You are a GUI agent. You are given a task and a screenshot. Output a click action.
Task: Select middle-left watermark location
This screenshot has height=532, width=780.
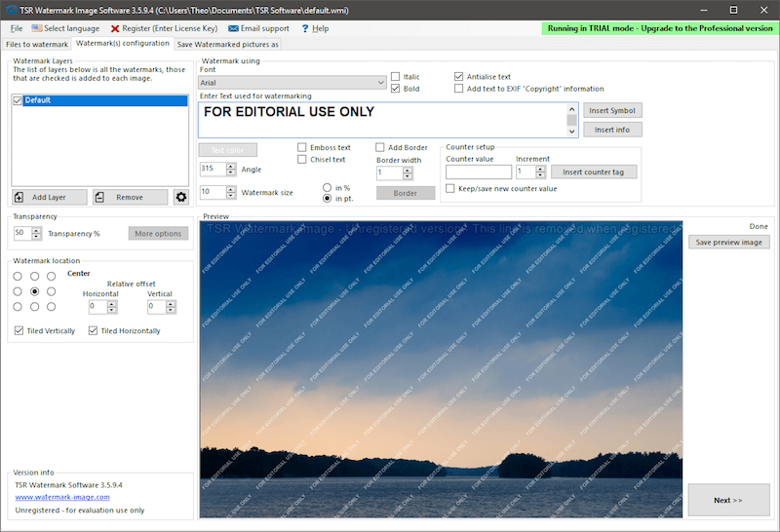point(18,291)
